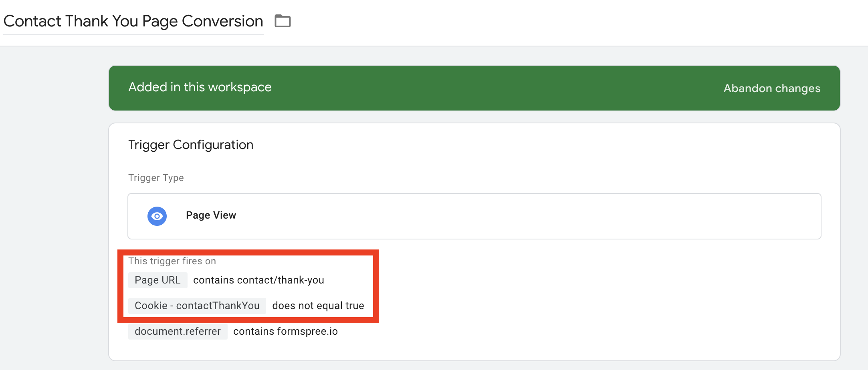This screenshot has width=868, height=370.
Task: Click the does not equal true condition
Action: 318,306
